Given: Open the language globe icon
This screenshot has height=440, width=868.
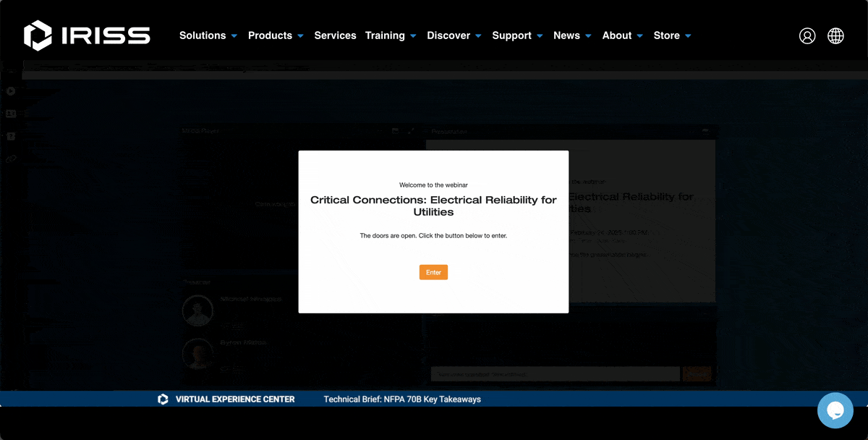Looking at the screenshot, I should click(835, 35).
